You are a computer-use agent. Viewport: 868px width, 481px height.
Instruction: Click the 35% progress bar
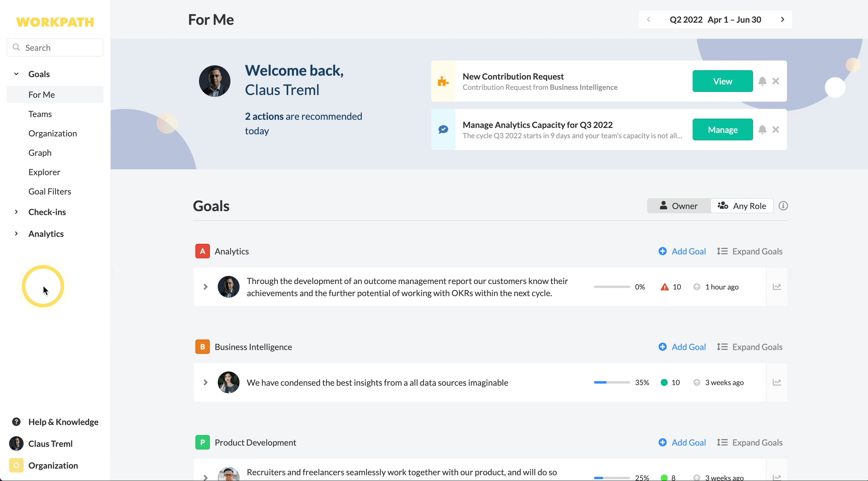click(612, 382)
